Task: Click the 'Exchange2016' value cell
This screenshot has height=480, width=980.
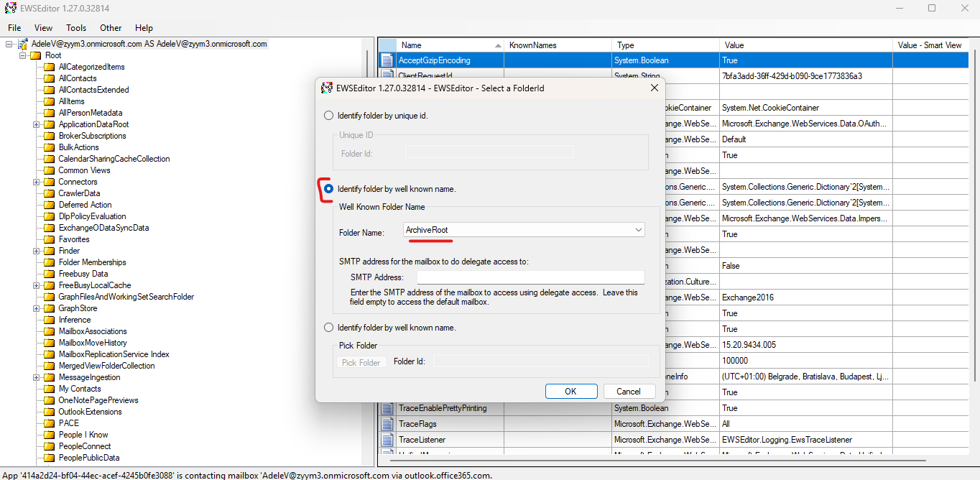Action: pos(806,297)
